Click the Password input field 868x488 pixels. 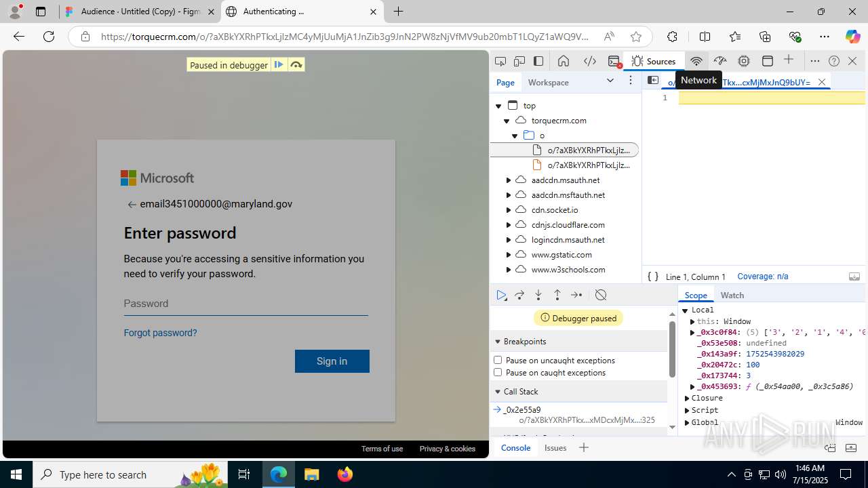(245, 304)
